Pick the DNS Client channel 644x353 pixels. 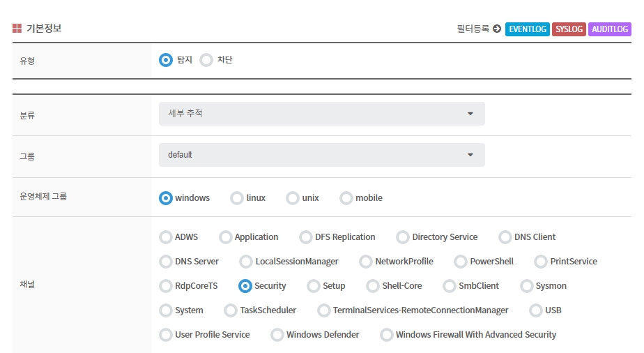click(505, 237)
